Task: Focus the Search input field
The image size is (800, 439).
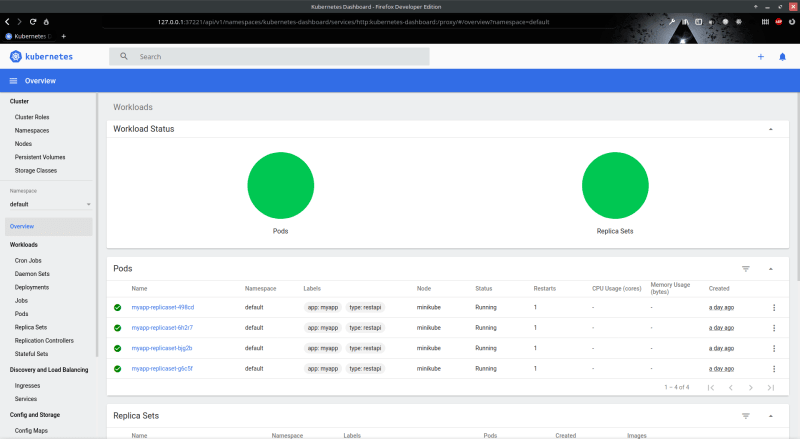Action: pos(269,57)
